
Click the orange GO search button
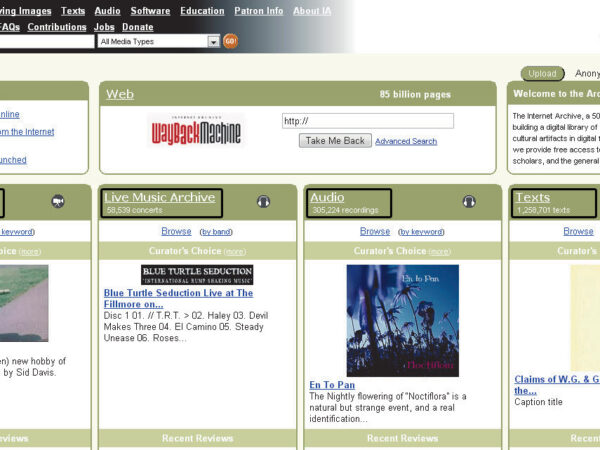click(x=230, y=41)
